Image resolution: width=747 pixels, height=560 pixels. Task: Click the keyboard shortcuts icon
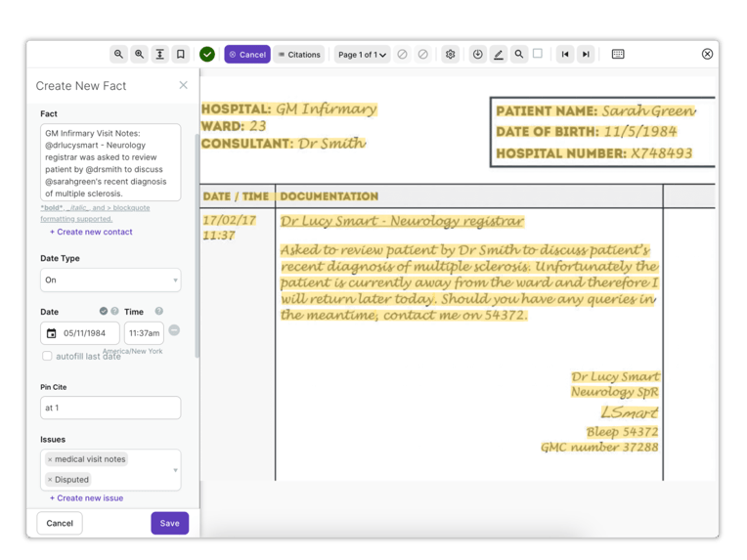click(x=618, y=54)
